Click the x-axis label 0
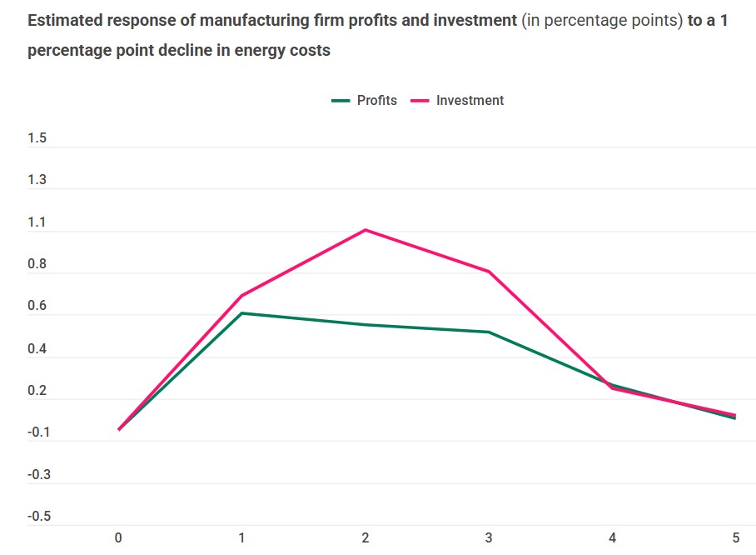Image resolution: width=756 pixels, height=555 pixels. [x=118, y=538]
